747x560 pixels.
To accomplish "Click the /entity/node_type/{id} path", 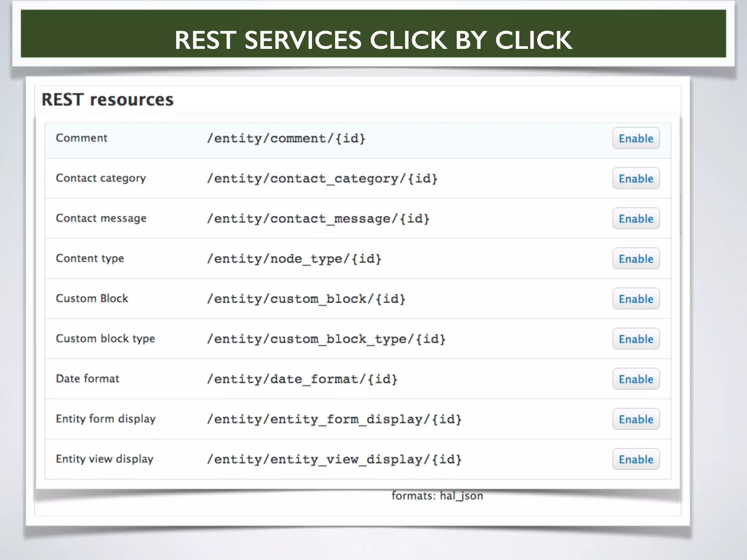I will point(294,259).
